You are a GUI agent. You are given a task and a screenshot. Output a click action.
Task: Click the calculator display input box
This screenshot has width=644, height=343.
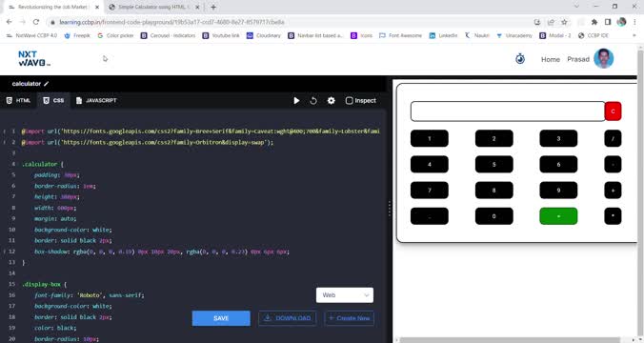pos(508,111)
